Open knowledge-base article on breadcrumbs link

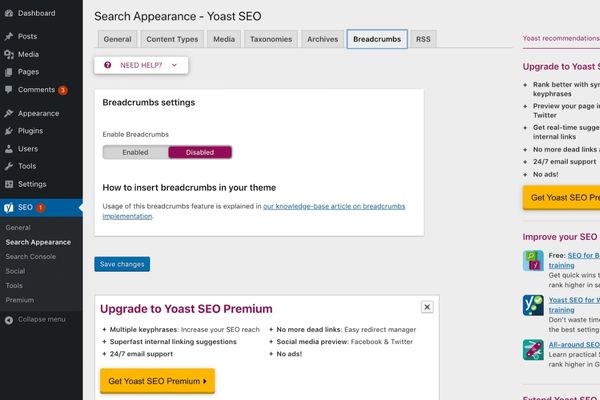click(254, 211)
